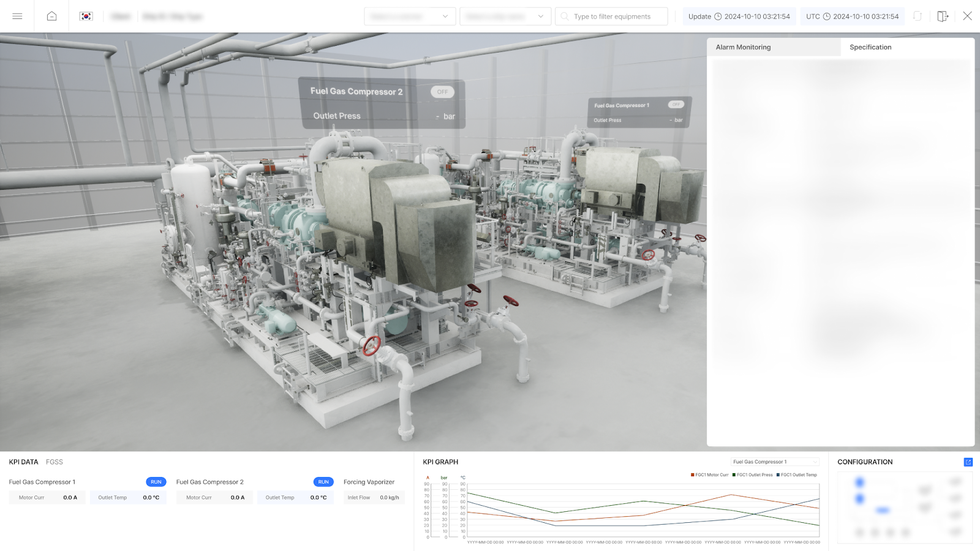Click Outlet Press row in Compressor 2 label
The image size is (980, 551).
click(384, 116)
